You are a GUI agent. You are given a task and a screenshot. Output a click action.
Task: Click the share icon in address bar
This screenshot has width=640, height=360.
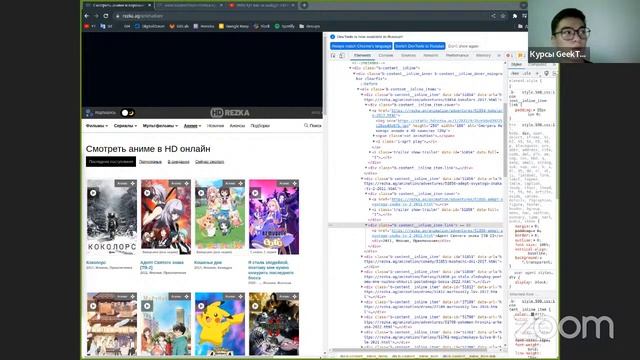pyautogui.click(x=493, y=16)
